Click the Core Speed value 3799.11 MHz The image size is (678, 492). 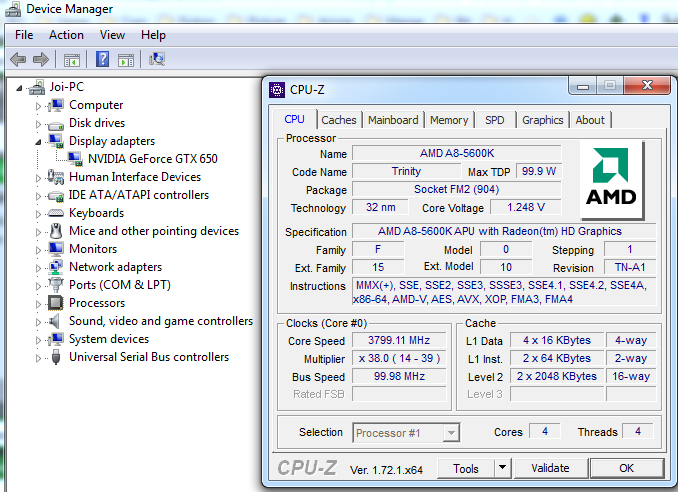point(399,340)
